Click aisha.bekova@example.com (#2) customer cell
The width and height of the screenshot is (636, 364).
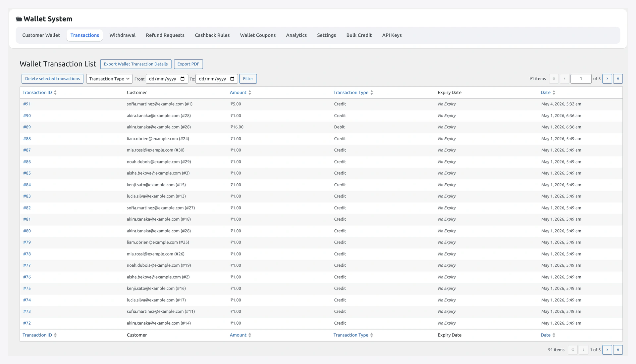[x=158, y=277]
